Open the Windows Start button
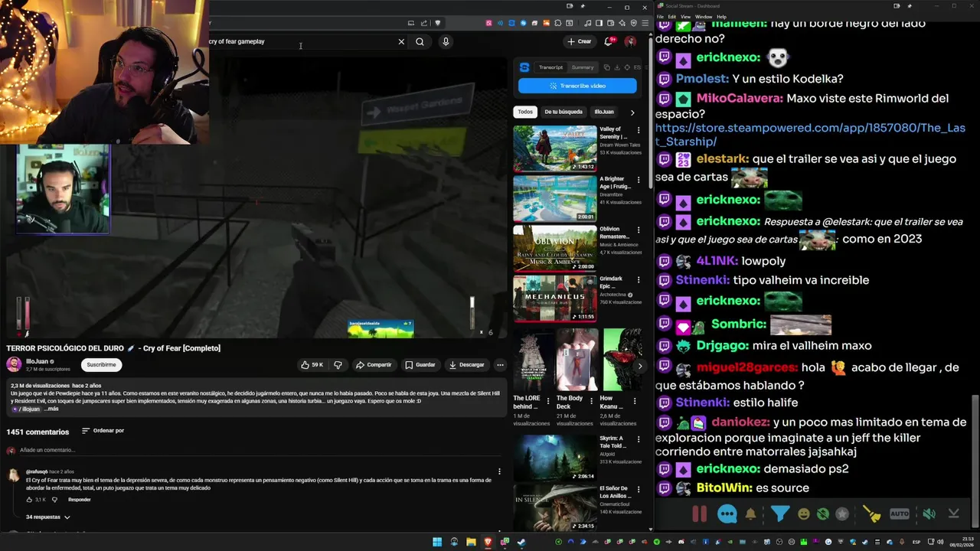980x551 pixels. 437,542
